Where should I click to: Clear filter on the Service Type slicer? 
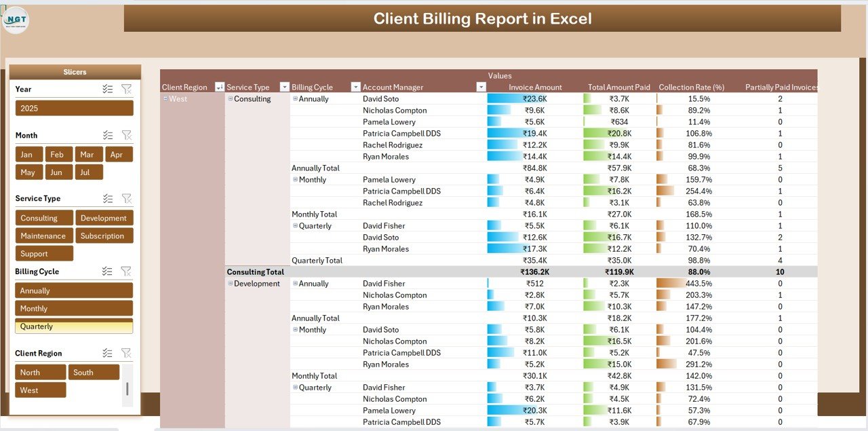click(x=126, y=198)
